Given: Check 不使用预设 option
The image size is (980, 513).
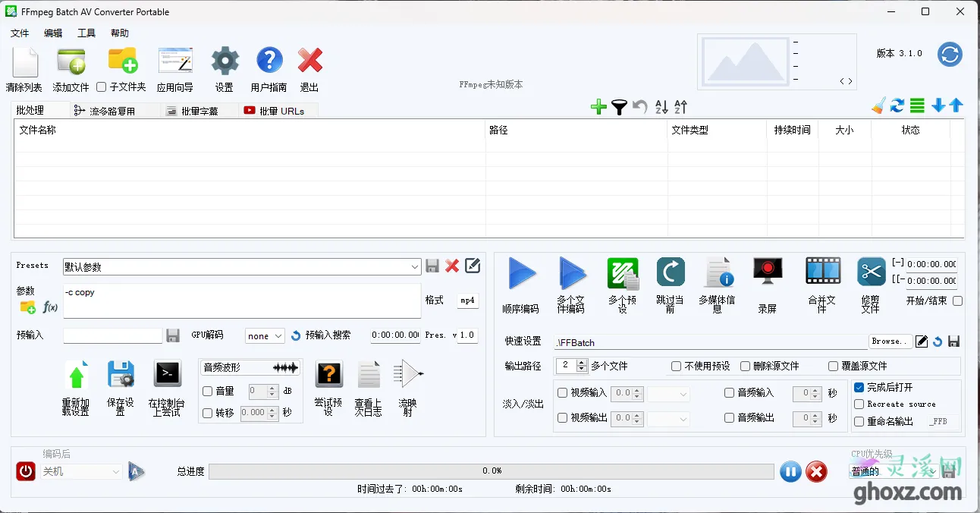Looking at the screenshot, I should point(677,367).
